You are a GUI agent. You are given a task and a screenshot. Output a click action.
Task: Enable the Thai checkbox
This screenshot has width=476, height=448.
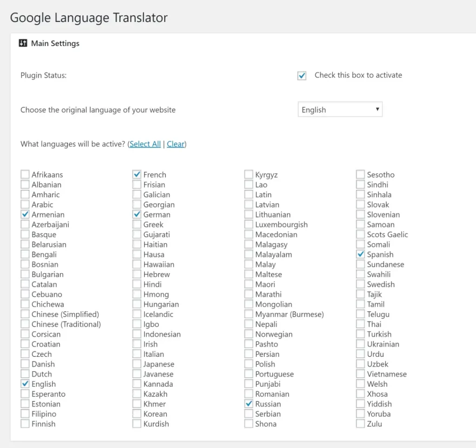pyautogui.click(x=360, y=324)
